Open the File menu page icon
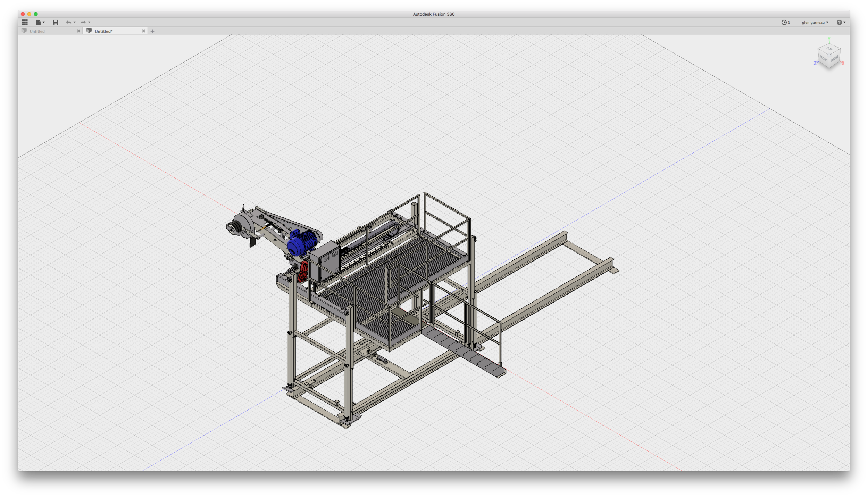The image size is (868, 497). [39, 22]
